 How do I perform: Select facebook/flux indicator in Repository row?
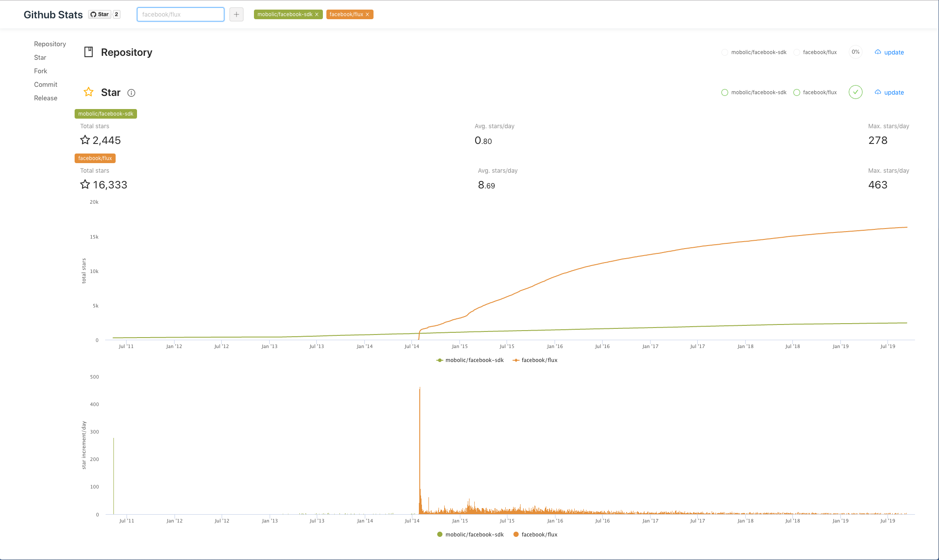coord(815,52)
